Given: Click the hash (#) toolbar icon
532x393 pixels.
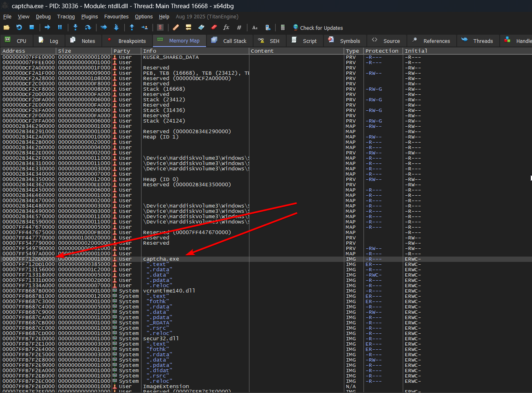Looking at the screenshot, I should [239, 27].
